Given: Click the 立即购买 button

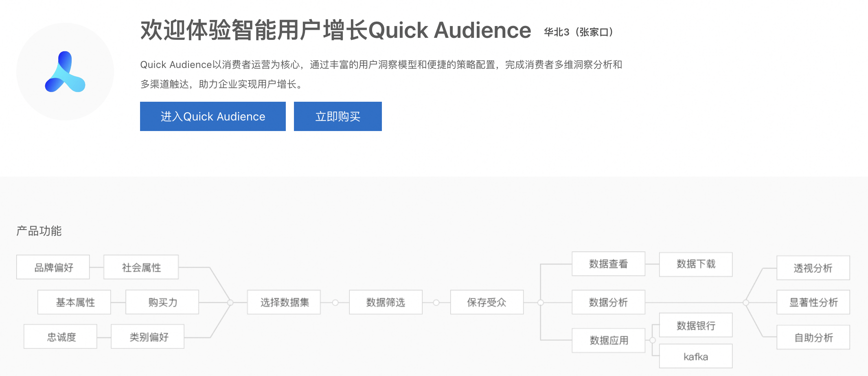Looking at the screenshot, I should 338,116.
